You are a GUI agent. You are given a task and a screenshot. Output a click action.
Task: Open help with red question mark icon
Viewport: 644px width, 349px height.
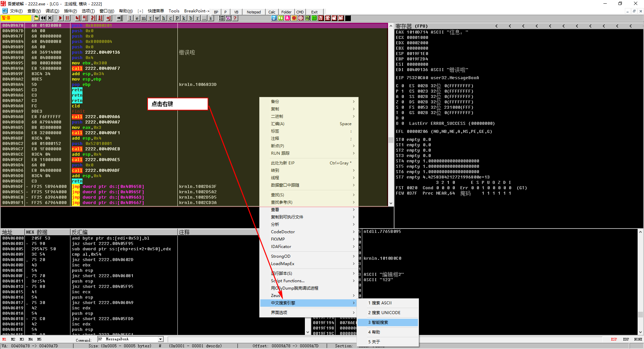coord(235,18)
